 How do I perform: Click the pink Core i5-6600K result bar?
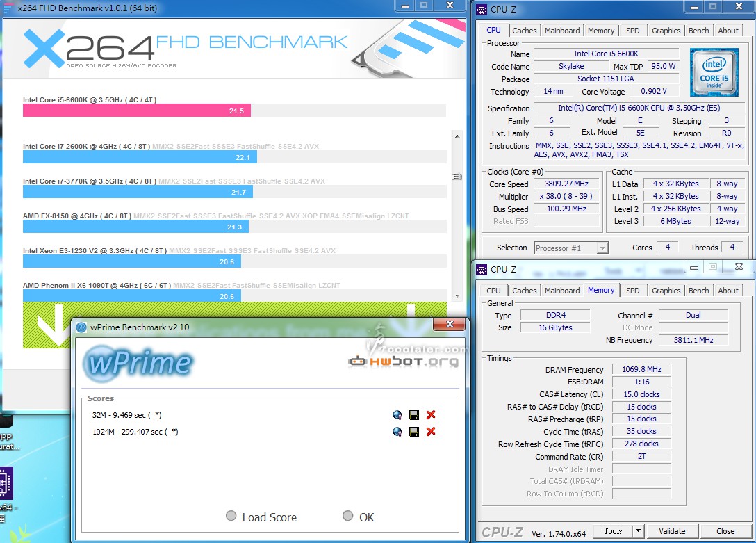136,111
